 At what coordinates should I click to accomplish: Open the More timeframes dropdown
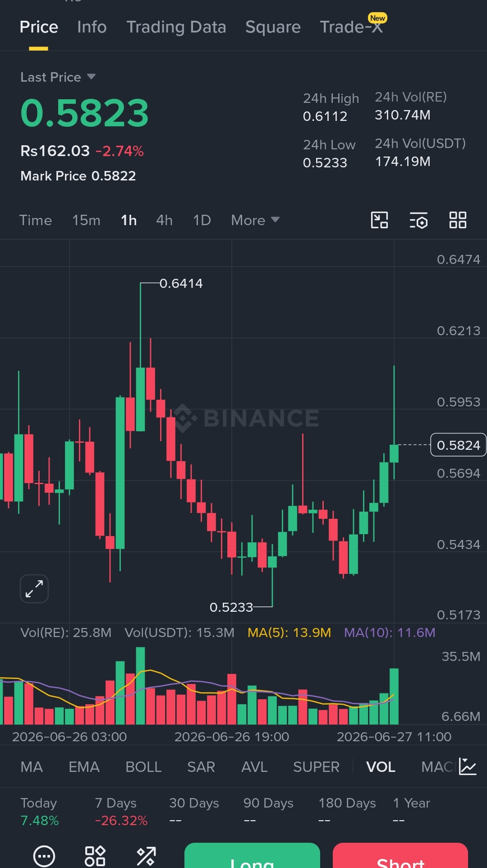tap(255, 220)
